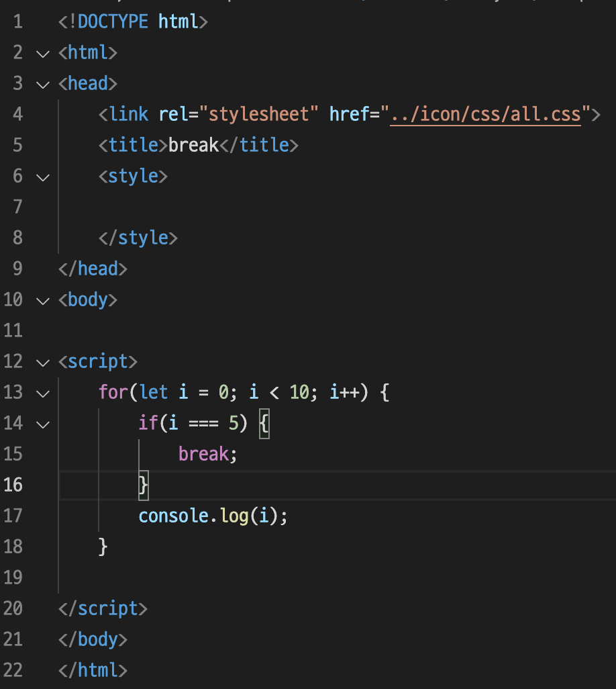Click the for keyword on line 13

pyautogui.click(x=113, y=392)
